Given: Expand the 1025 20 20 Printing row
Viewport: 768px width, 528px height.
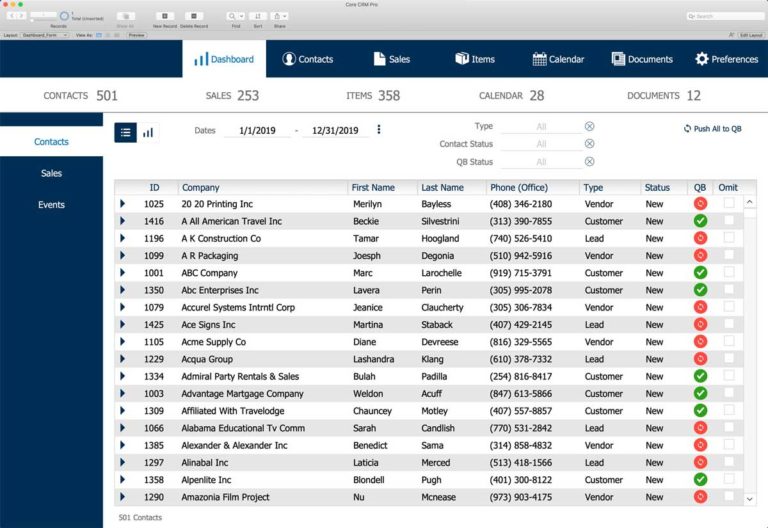Looking at the screenshot, I should pyautogui.click(x=122, y=203).
